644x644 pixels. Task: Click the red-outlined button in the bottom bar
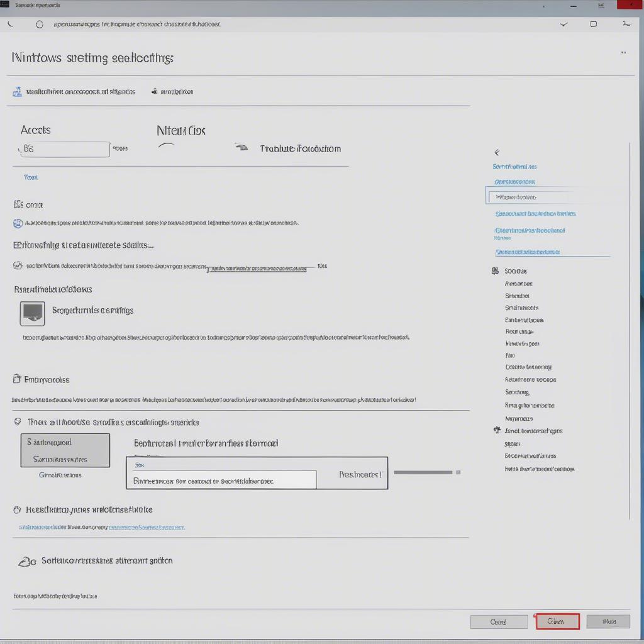click(557, 621)
